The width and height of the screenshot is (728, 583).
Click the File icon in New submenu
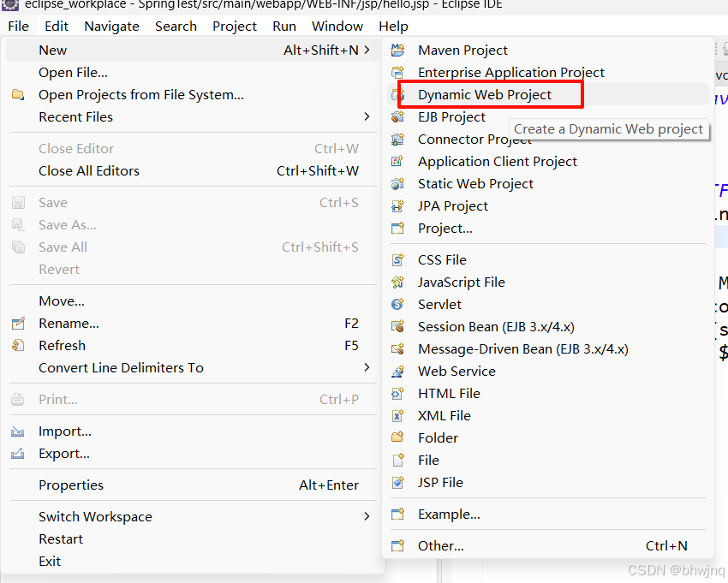[x=397, y=460]
